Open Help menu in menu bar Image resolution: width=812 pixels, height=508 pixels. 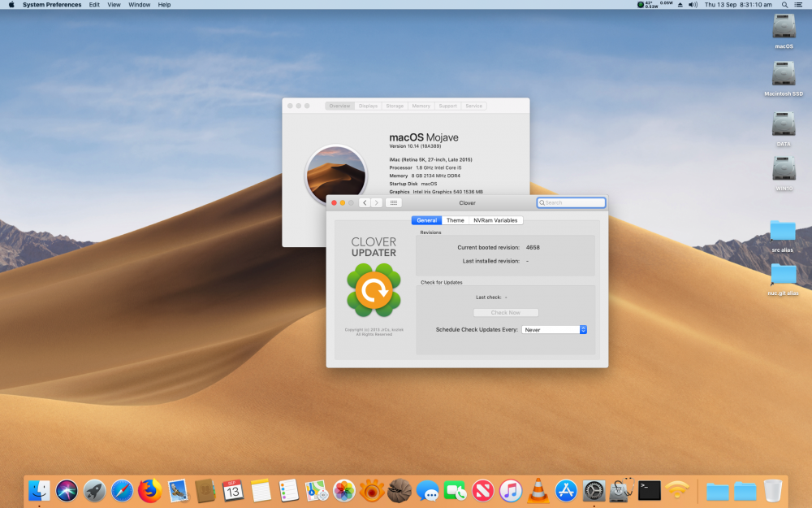tap(164, 5)
